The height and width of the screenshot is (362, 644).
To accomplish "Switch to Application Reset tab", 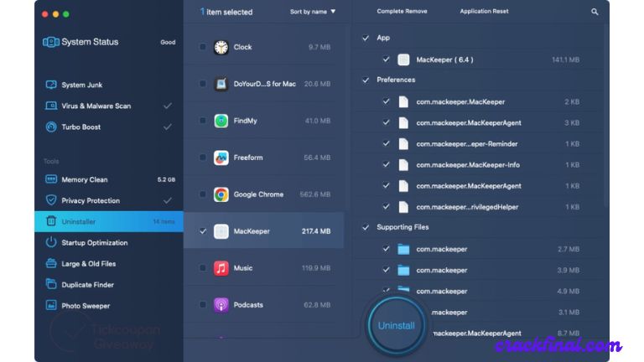I will pos(484,12).
